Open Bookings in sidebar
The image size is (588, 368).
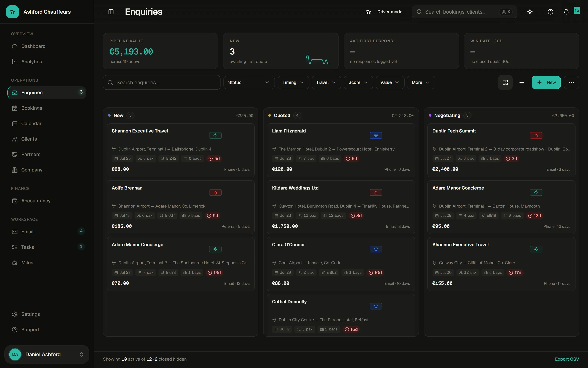(47, 108)
